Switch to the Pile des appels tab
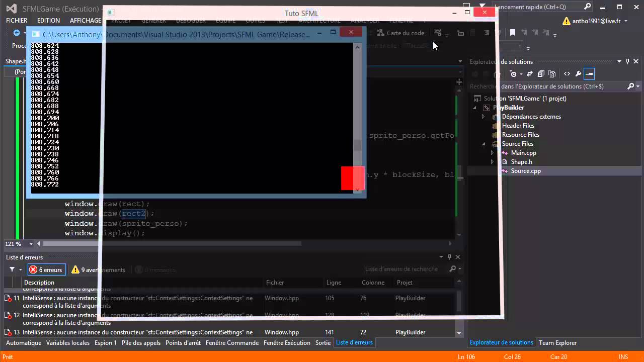The image size is (644, 362). point(141,343)
